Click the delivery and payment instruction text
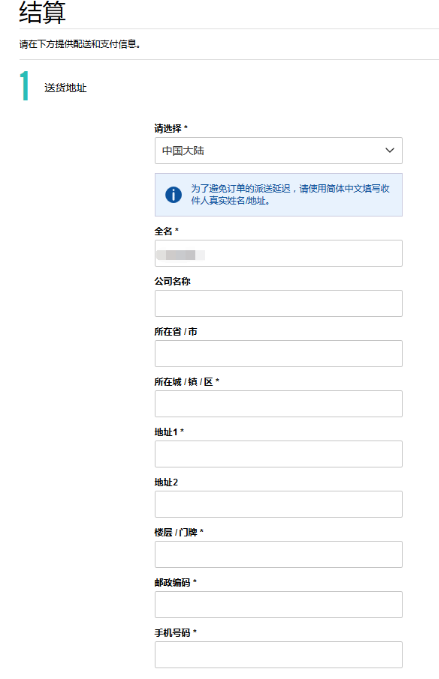 point(80,44)
